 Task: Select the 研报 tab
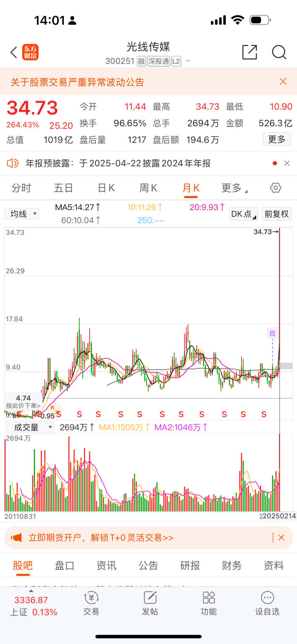tap(190, 565)
